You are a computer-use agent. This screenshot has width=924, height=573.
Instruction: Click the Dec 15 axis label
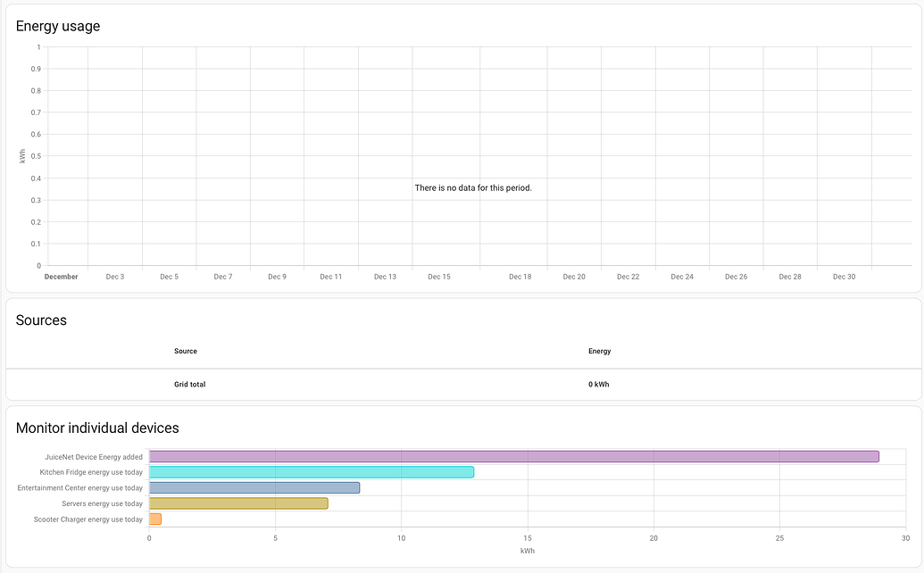pyautogui.click(x=438, y=277)
